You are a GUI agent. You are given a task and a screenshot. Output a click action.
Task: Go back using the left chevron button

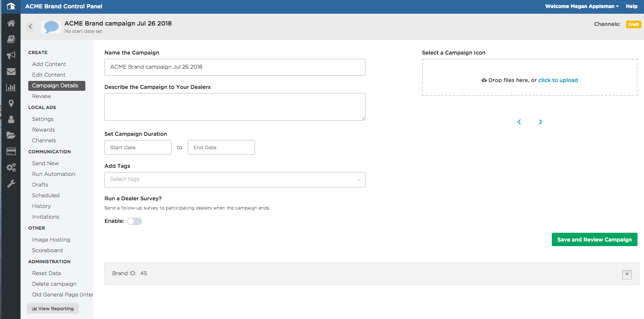click(30, 27)
